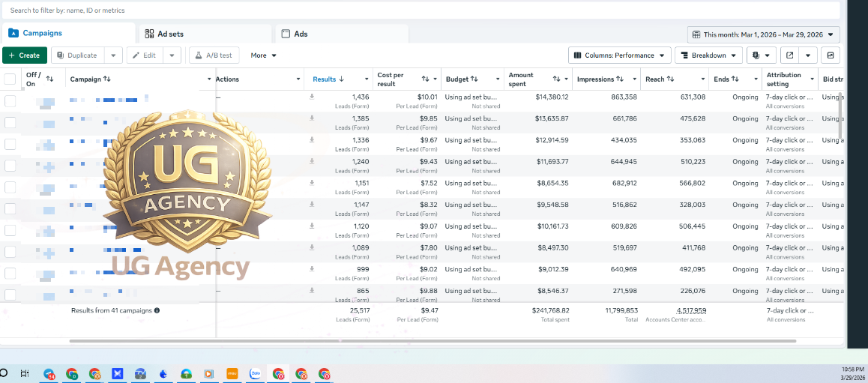
Task: Sort by Cost per result arrows icon
Action: click(426, 79)
